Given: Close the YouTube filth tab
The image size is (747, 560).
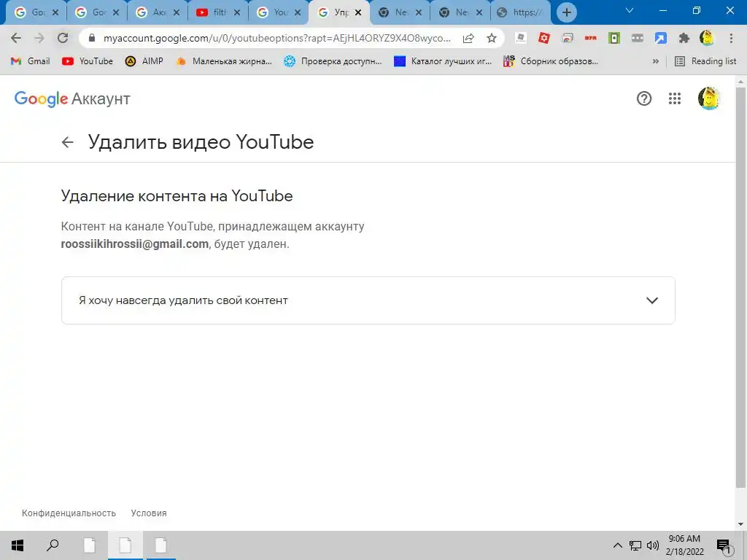Looking at the screenshot, I should tap(237, 13).
